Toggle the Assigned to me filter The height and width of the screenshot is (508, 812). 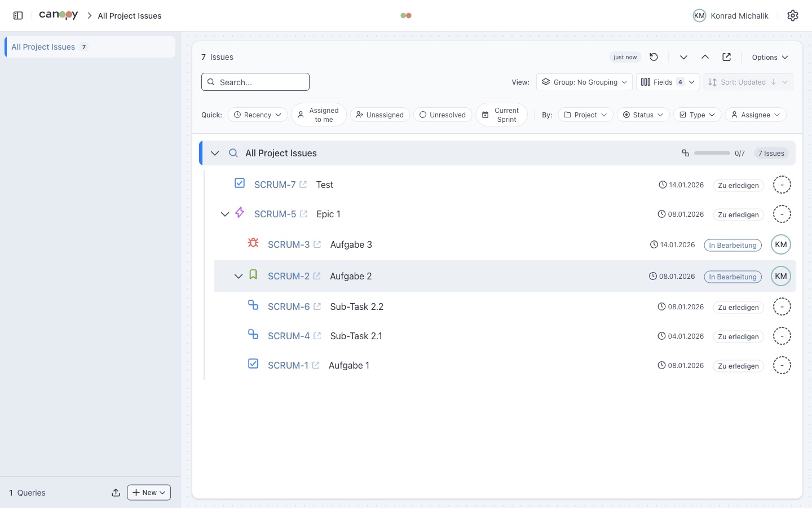pos(319,115)
